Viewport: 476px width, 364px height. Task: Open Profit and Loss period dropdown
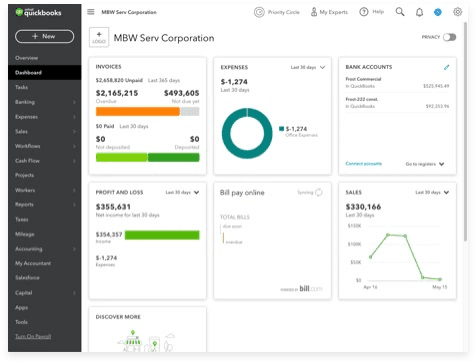[x=182, y=192]
